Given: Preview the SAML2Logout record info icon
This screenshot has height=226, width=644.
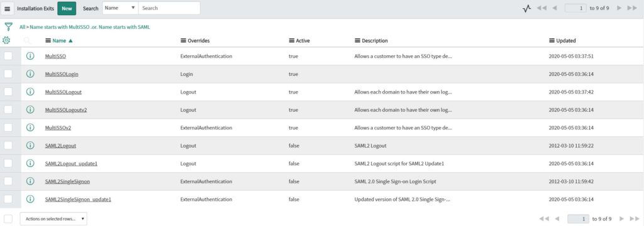Looking at the screenshot, I should pos(30,145).
